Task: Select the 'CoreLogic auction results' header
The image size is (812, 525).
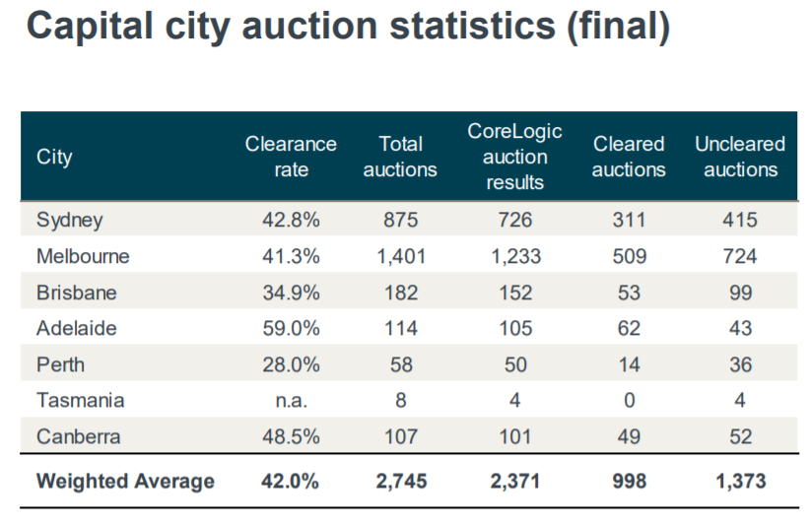Action: click(x=514, y=157)
